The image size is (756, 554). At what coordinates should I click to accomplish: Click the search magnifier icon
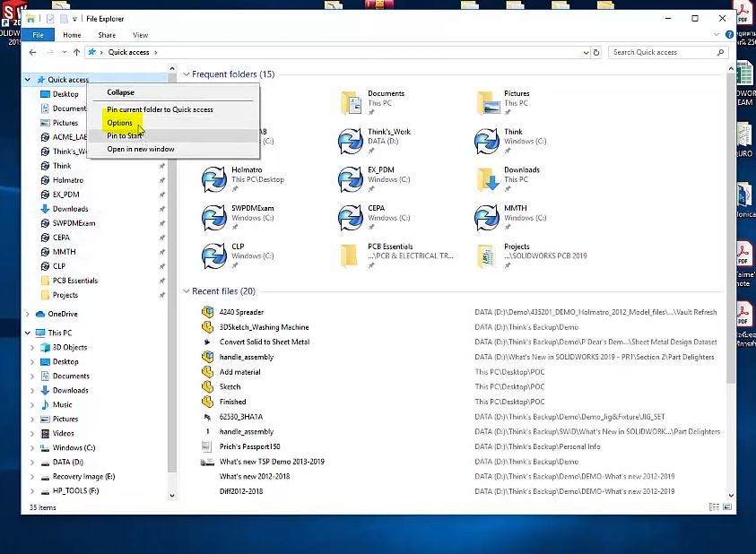coord(720,52)
